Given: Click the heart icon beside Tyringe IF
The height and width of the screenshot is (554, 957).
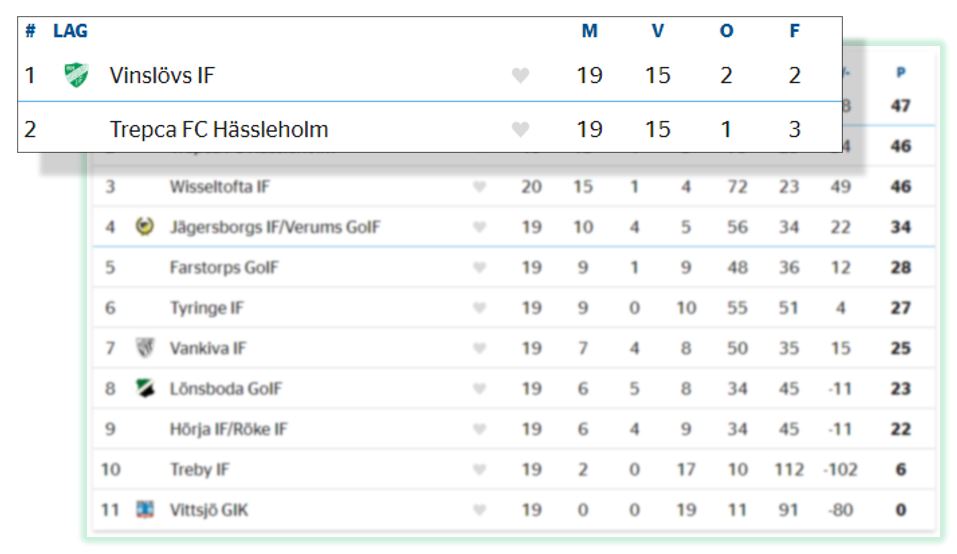Looking at the screenshot, I should (480, 308).
